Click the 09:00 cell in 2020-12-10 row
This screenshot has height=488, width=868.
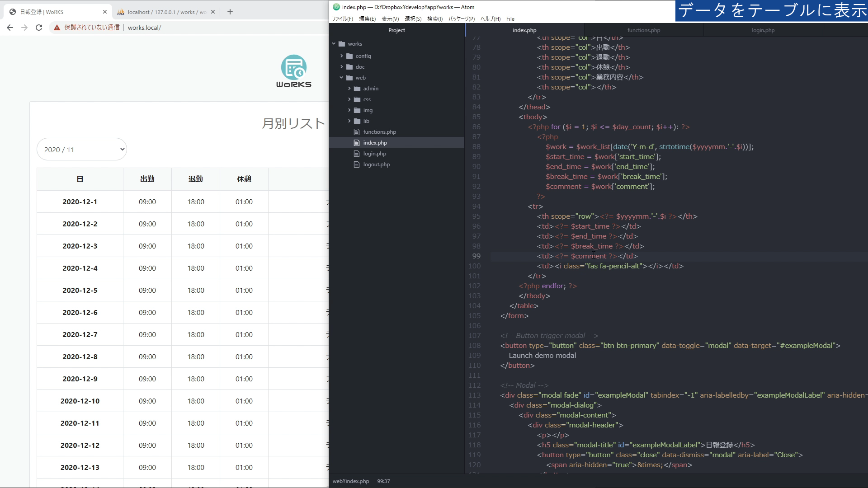click(147, 401)
